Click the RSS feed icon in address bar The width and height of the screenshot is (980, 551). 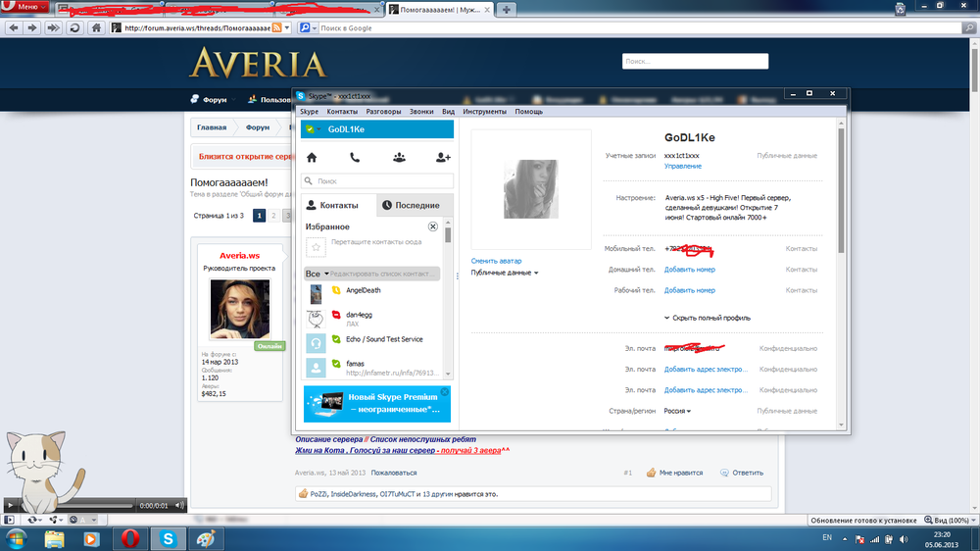pyautogui.click(x=277, y=27)
